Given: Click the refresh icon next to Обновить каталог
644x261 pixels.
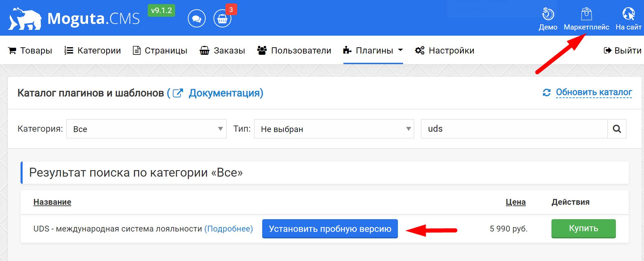Looking at the screenshot, I should coord(547,93).
